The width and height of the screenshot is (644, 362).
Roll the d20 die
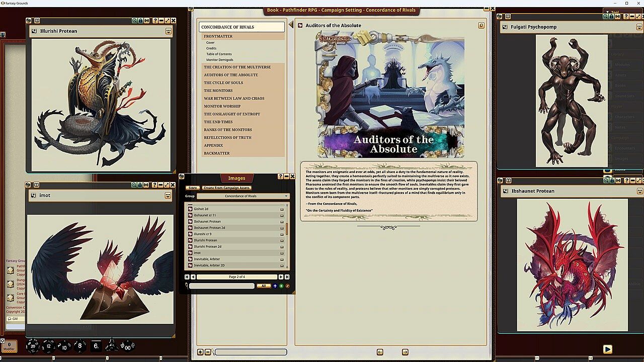point(33,346)
